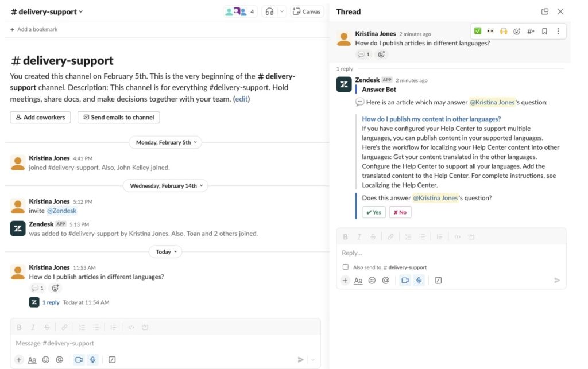588x369 pixels.
Task: Save thread message with bookmark icon
Action: tap(544, 31)
